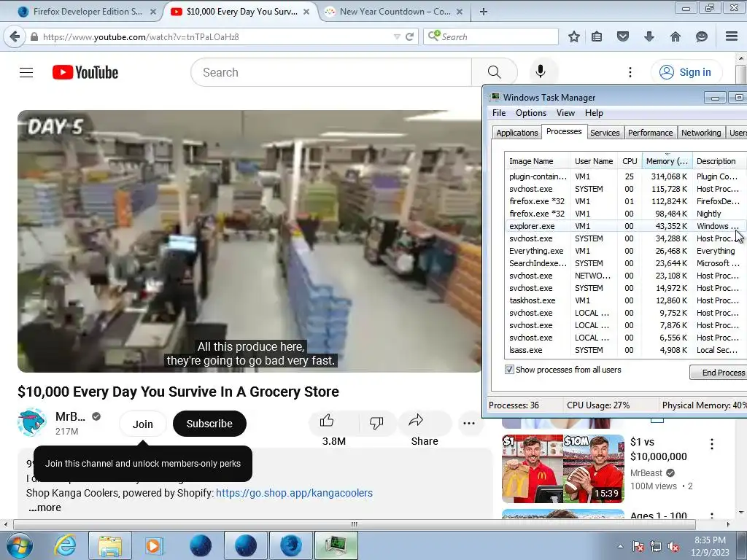Viewport: 747px width, 560px height.
Task: Open Windows Media Player from the taskbar
Action: pyautogui.click(x=153, y=545)
